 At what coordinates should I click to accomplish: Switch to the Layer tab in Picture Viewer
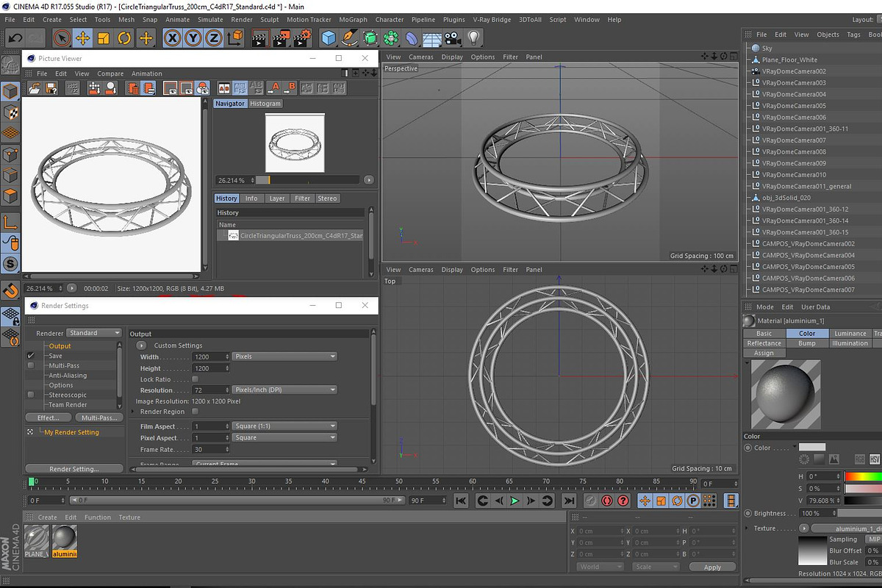click(x=277, y=198)
